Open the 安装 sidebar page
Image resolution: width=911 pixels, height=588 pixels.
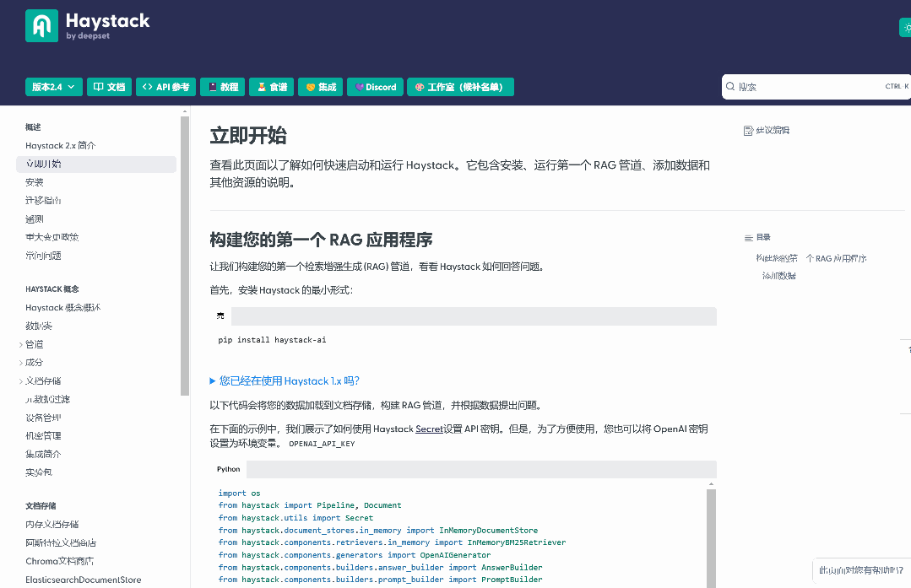(35, 182)
